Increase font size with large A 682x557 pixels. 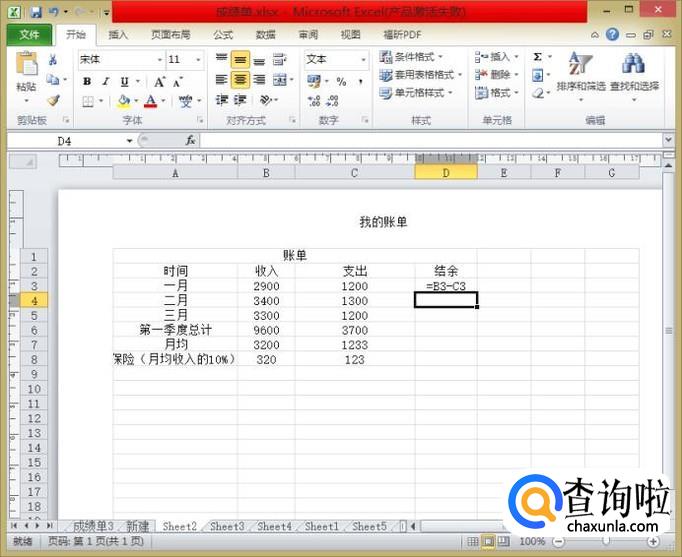point(160,81)
